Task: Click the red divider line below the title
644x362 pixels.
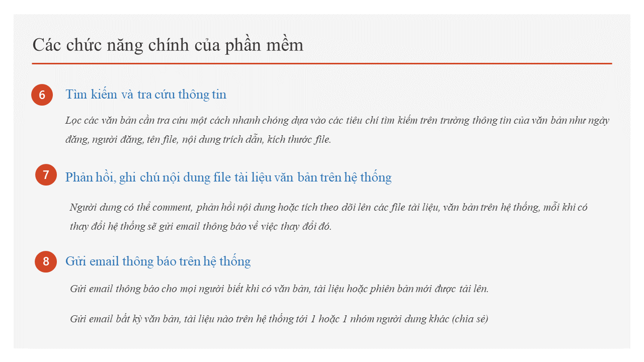Action: [322, 64]
